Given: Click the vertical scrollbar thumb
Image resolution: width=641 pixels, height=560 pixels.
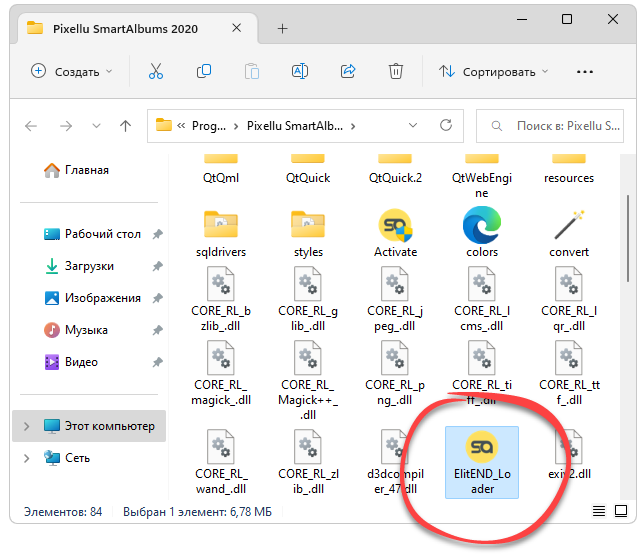Looking at the screenshot, I should tap(628, 239).
